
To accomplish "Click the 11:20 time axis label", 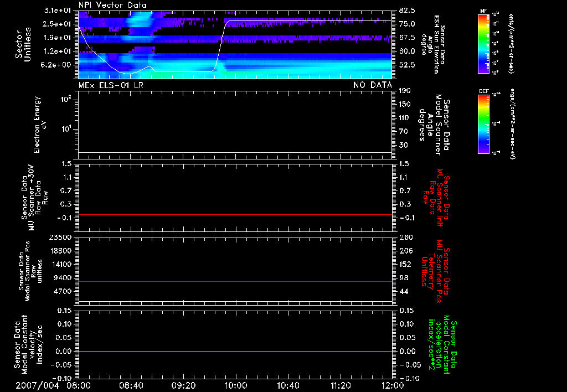I will point(341,385).
